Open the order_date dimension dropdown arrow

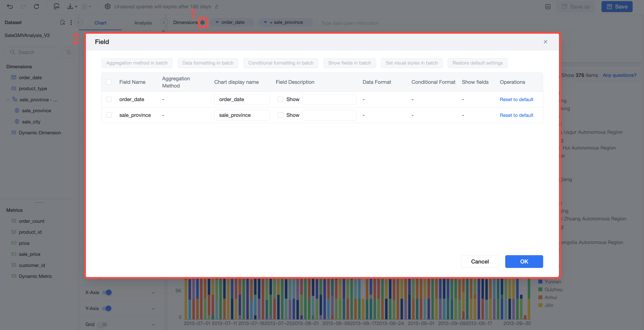click(x=217, y=23)
